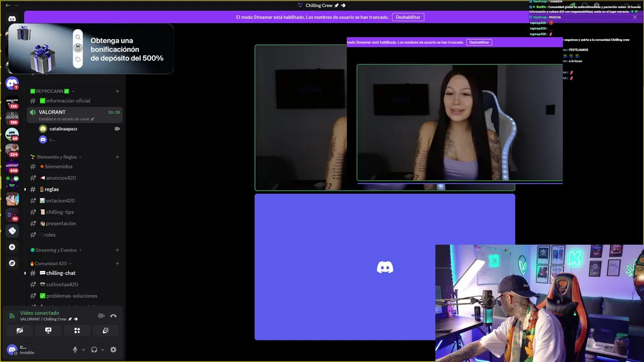Open the activities launcher icon
This screenshot has width=644, height=362.
tap(77, 330)
